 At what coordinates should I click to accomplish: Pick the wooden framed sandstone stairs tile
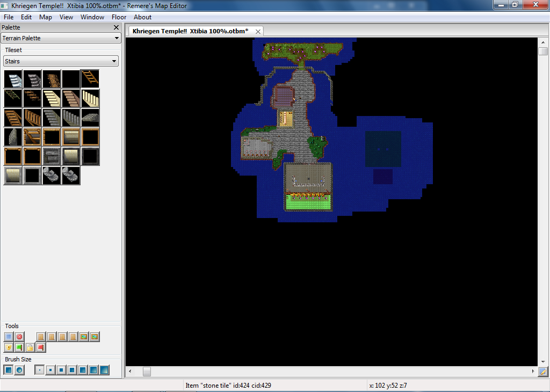pyautogui.click(x=71, y=137)
